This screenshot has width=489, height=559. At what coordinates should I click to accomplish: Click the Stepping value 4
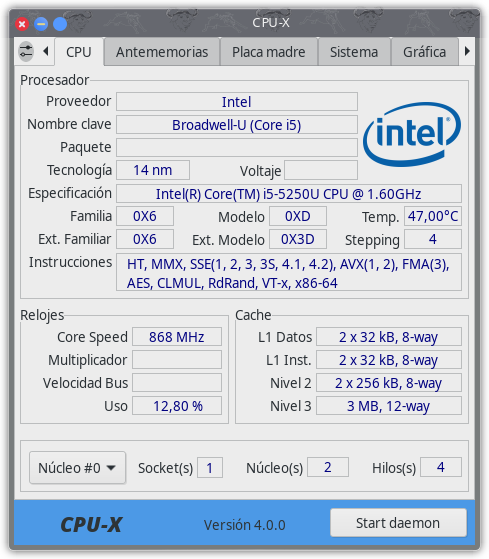[433, 239]
